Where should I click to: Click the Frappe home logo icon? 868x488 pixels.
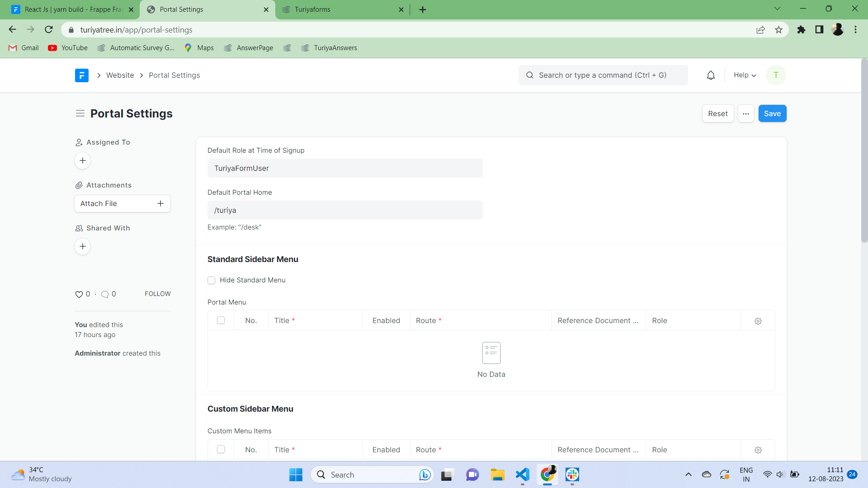coord(82,75)
